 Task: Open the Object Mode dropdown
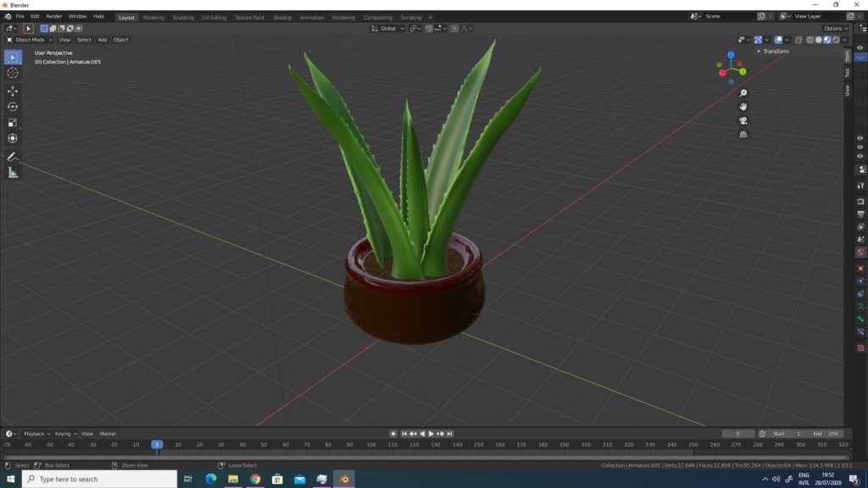30,40
